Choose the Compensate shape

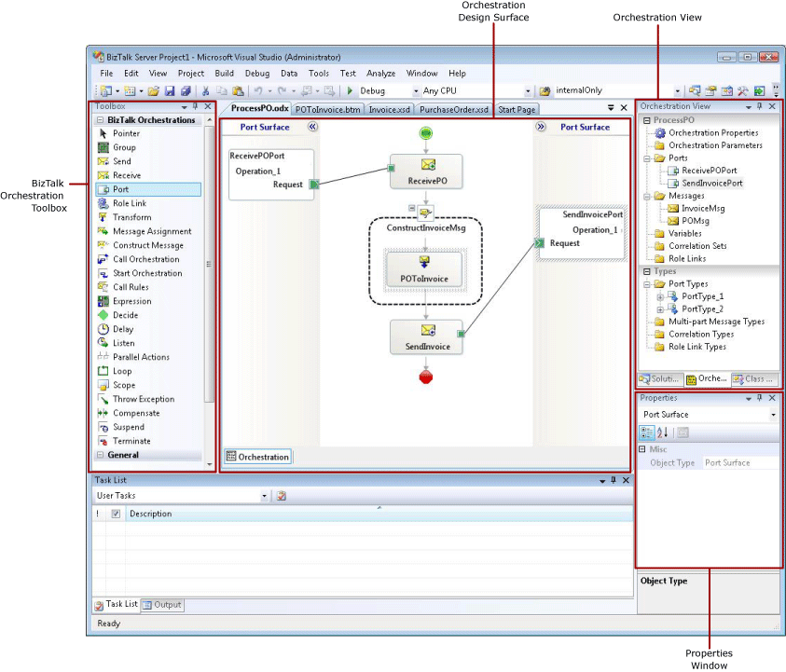[148, 414]
